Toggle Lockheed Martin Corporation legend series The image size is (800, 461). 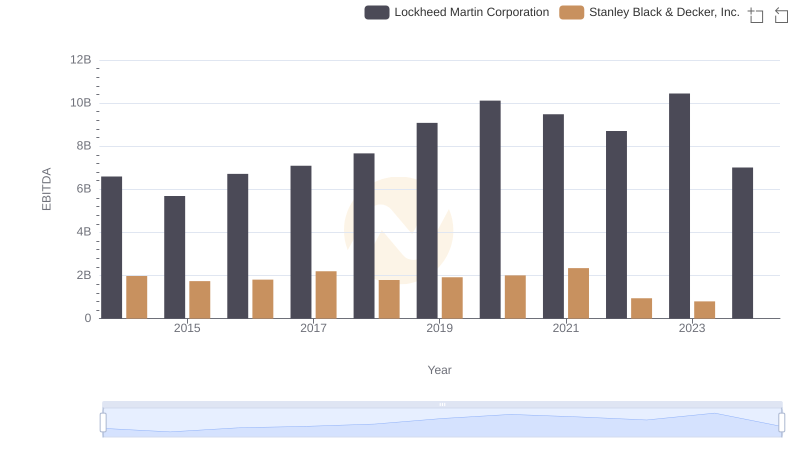457,12
